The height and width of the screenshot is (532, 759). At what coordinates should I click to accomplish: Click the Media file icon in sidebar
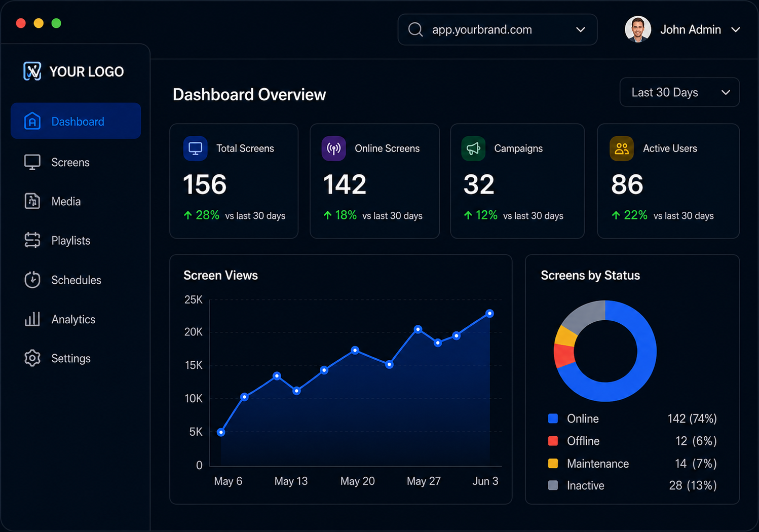pos(32,201)
